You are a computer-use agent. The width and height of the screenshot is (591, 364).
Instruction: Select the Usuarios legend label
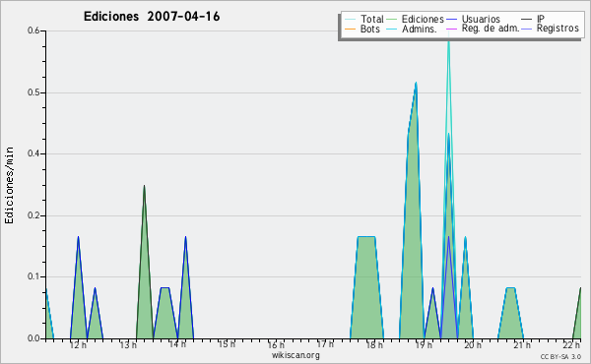coord(481,19)
